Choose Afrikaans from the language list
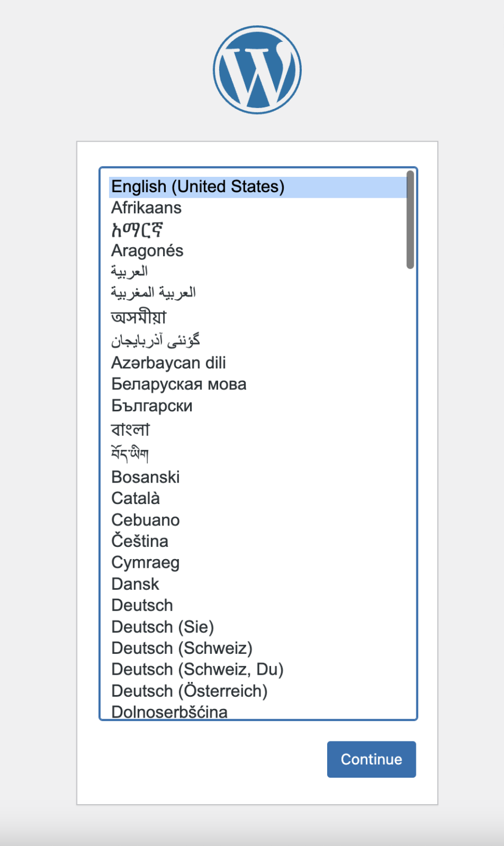The height and width of the screenshot is (846, 504). pyautogui.click(x=146, y=208)
